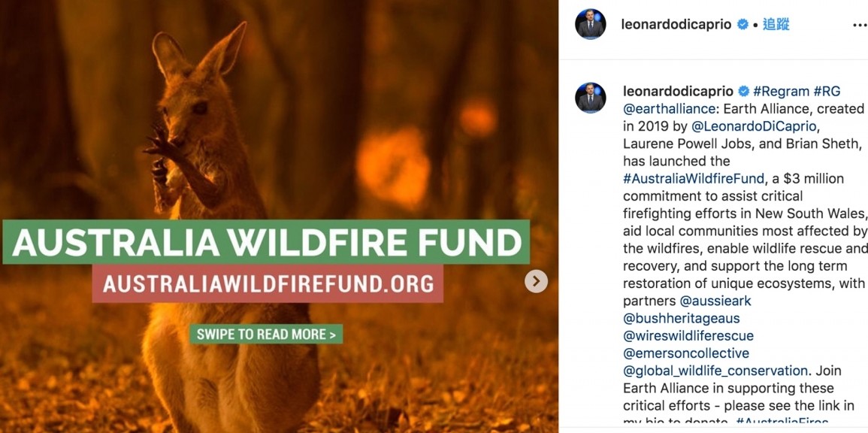Open the @wireswildliferescue mention
The height and width of the screenshot is (433, 868).
pyautogui.click(x=688, y=335)
